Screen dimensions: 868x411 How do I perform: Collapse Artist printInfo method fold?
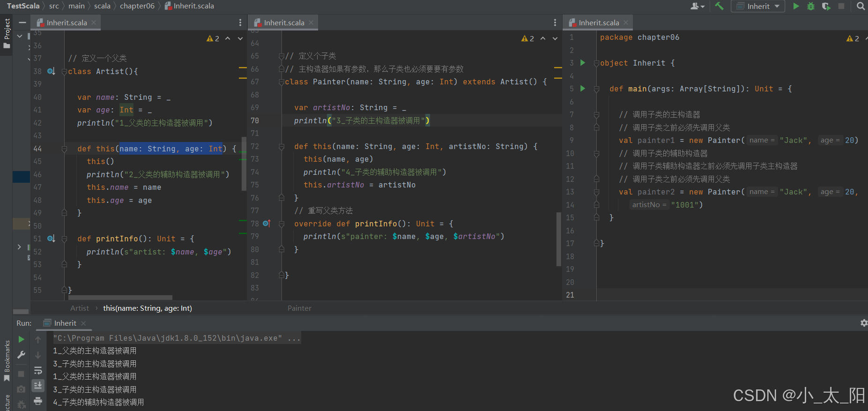coord(64,239)
